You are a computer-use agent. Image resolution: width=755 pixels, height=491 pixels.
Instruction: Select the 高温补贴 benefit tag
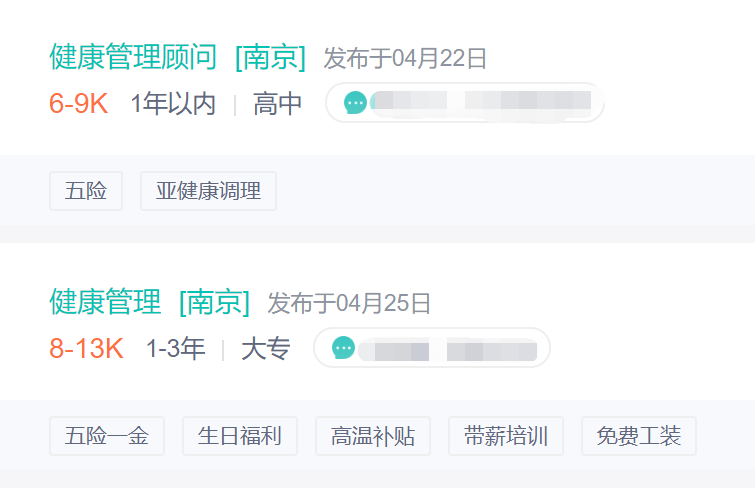(373, 436)
